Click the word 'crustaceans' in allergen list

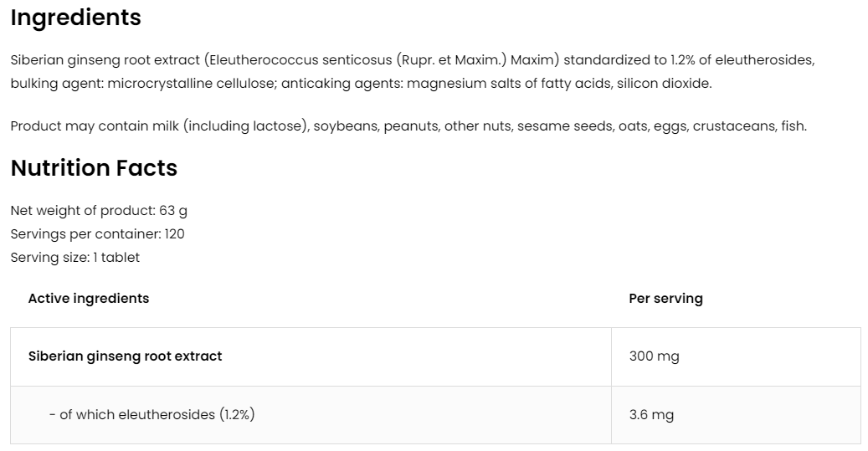click(x=733, y=126)
